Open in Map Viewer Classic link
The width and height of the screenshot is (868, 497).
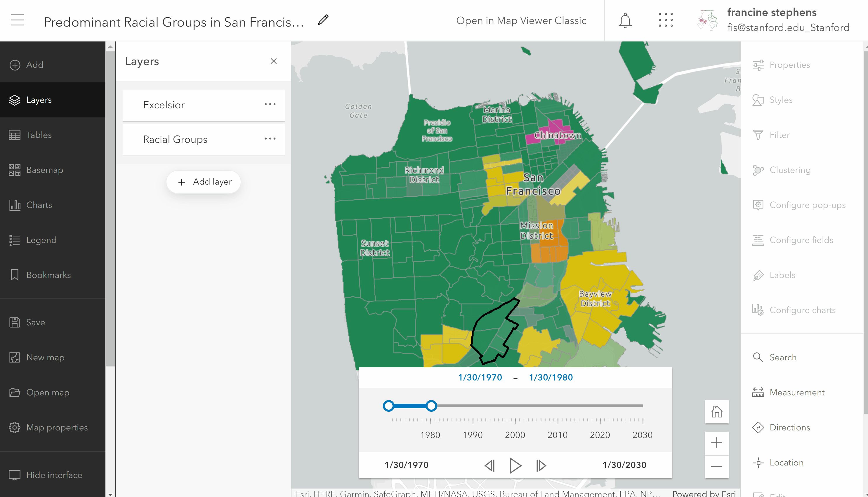(x=521, y=20)
